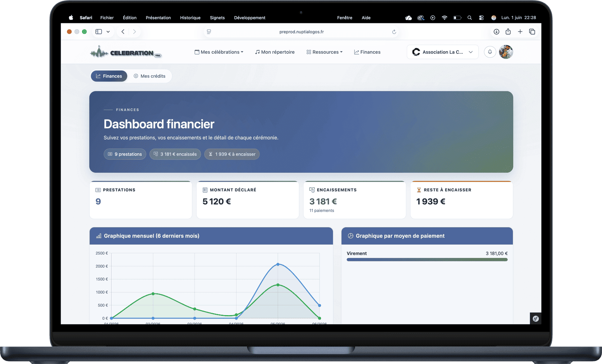Image resolution: width=602 pixels, height=364 pixels.
Task: Expand Mes célébrations dropdown
Action: tap(219, 52)
